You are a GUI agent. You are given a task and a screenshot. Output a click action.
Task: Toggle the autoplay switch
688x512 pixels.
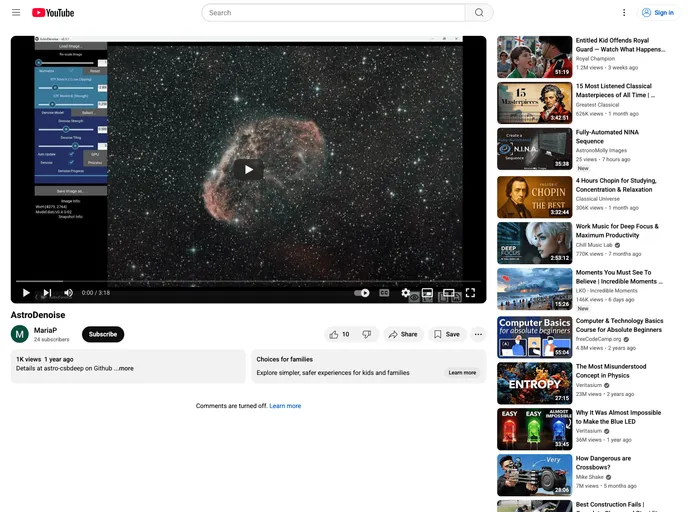pos(362,293)
